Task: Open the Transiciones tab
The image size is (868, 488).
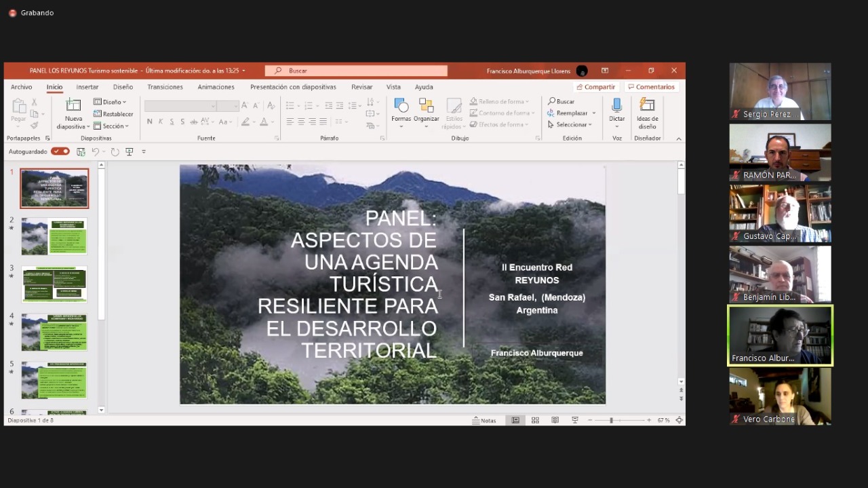Action: 165,87
